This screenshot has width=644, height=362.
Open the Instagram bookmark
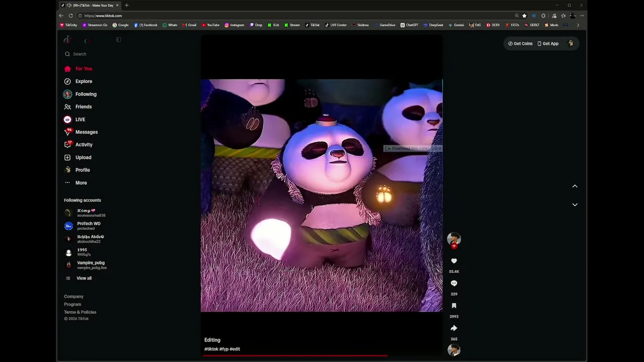pyautogui.click(x=234, y=25)
